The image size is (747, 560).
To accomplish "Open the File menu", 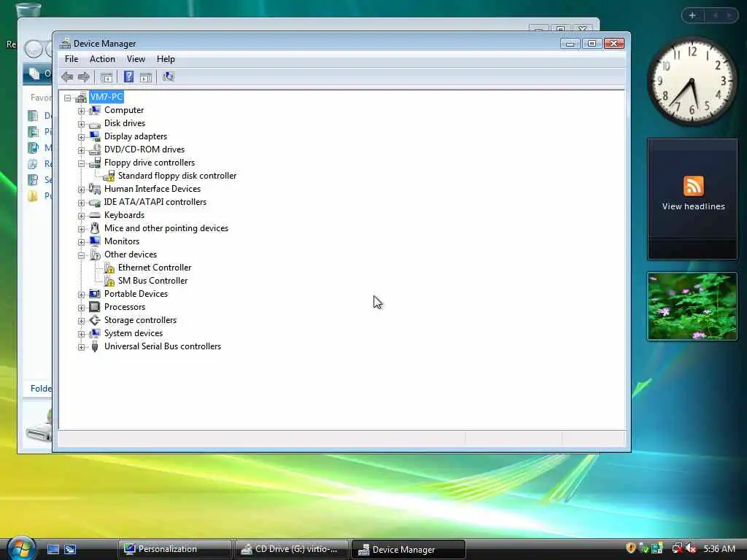I will (x=71, y=59).
